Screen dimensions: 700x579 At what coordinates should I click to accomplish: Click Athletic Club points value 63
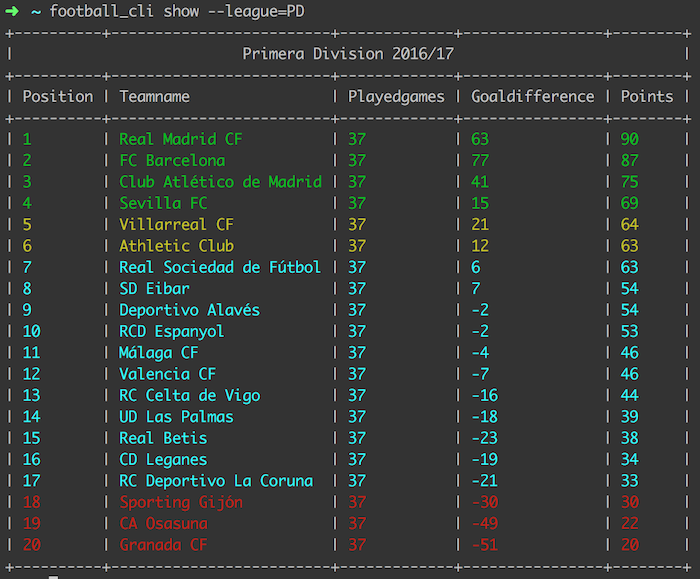click(x=629, y=246)
